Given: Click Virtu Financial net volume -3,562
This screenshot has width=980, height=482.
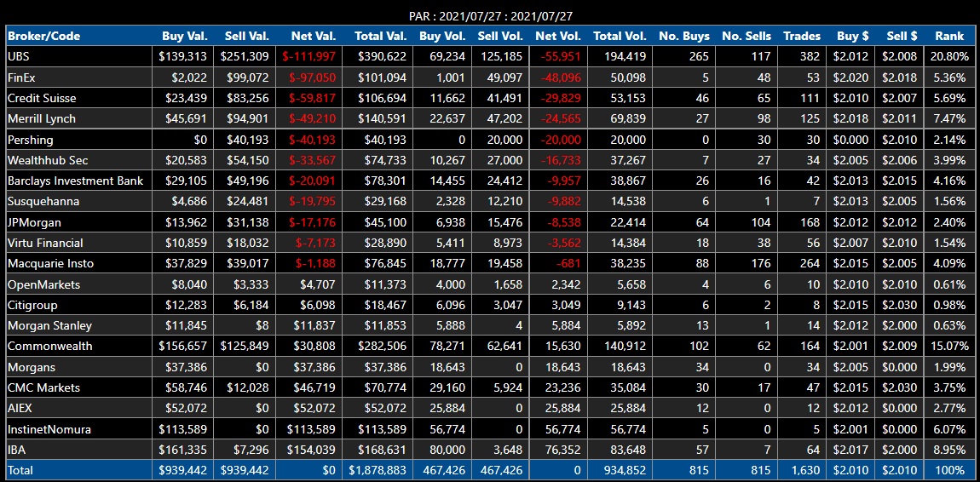Looking at the screenshot, I should [562, 242].
